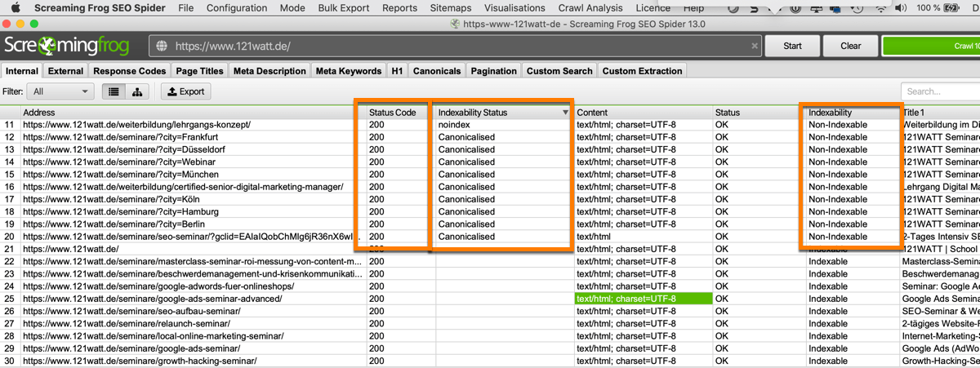Open the Configuration menu
Viewport: 980px width, 368px height.
237,8
